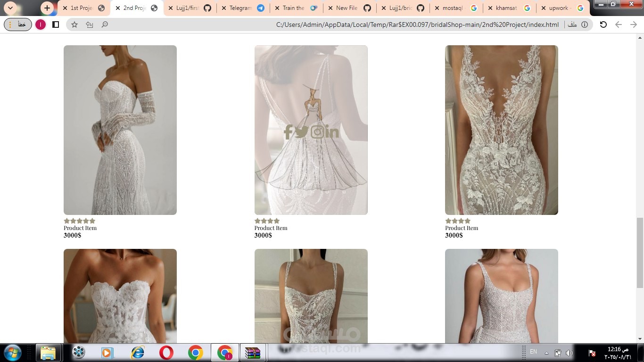The height and width of the screenshot is (362, 644).
Task: Close the 2nd Project tab
Action: [118, 8]
